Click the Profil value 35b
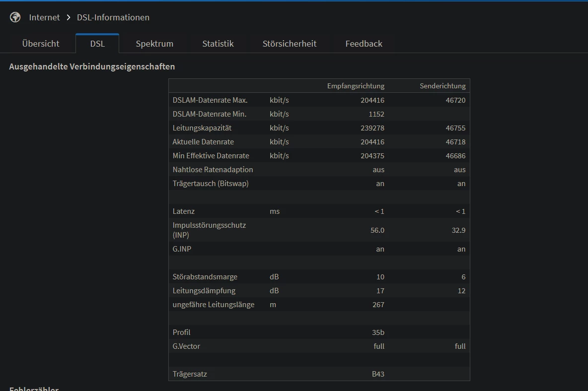588x391 pixels. tap(378, 332)
